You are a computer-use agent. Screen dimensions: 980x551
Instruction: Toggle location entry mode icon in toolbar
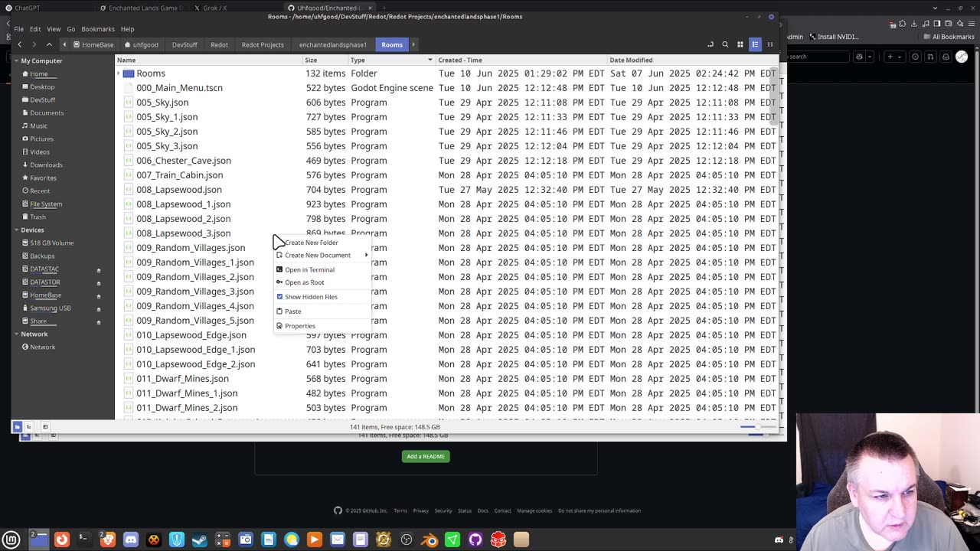[x=710, y=44]
